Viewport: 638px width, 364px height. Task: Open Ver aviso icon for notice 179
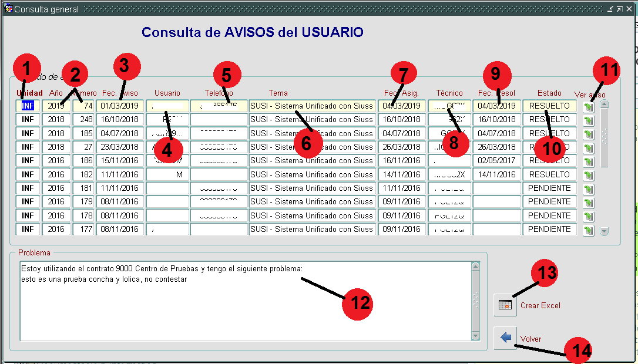pos(589,203)
